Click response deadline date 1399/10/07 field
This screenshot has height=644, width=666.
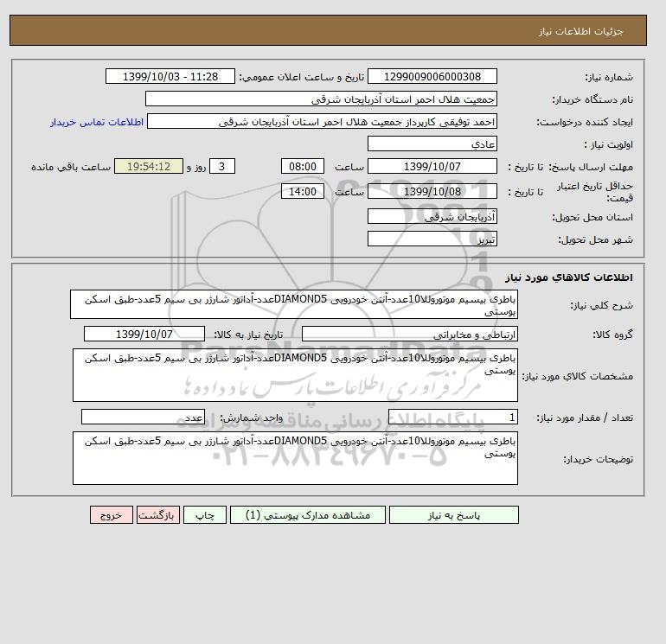click(x=432, y=167)
